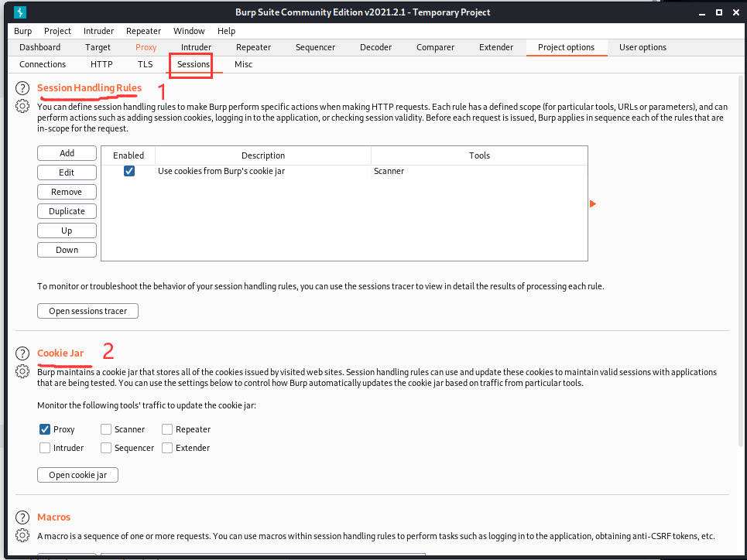Open help icon for Macros section
The width and height of the screenshot is (747, 560).
click(x=22, y=517)
